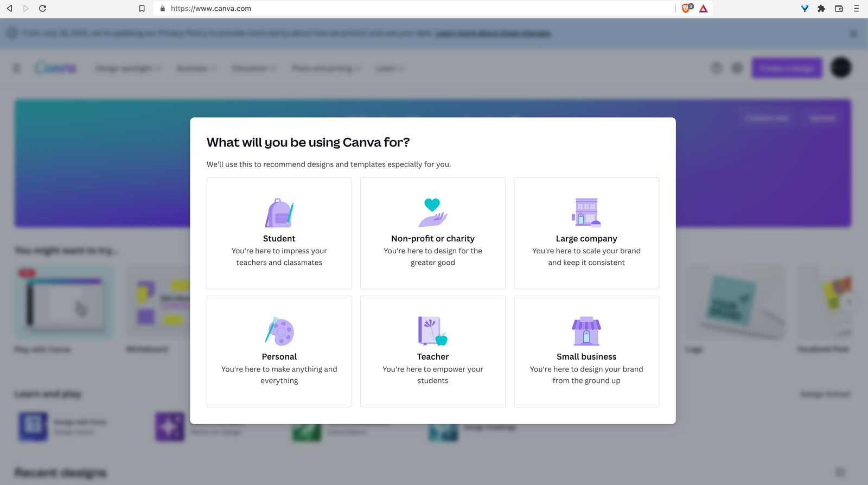The height and width of the screenshot is (485, 868).
Task: Click the browser back arrow
Action: pos(9,9)
